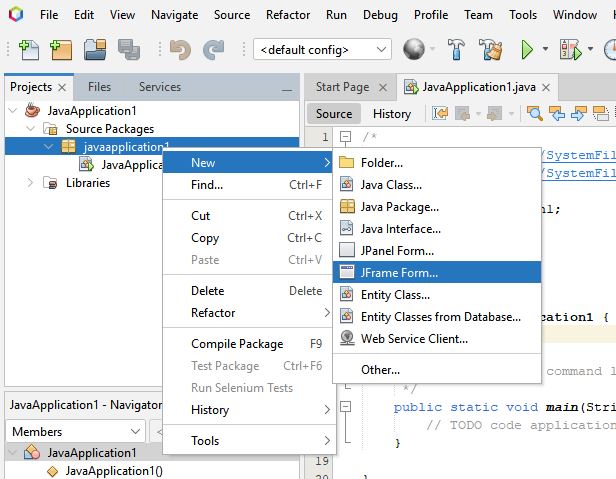Click the Open Project icon
This screenshot has width=616, height=479.
pos(96,50)
